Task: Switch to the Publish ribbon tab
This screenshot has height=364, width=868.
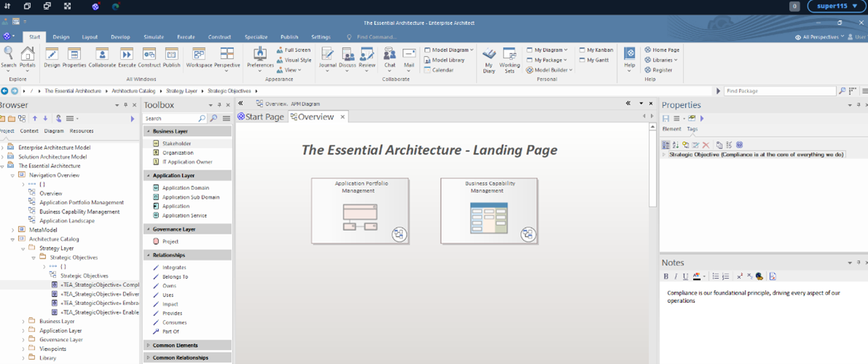Action: tap(289, 37)
